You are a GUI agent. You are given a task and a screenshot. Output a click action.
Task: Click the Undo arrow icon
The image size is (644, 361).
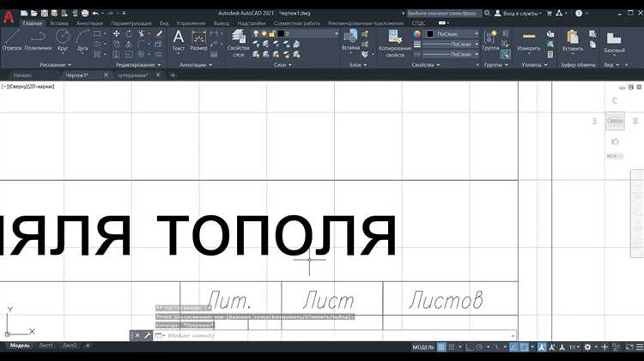(95, 13)
